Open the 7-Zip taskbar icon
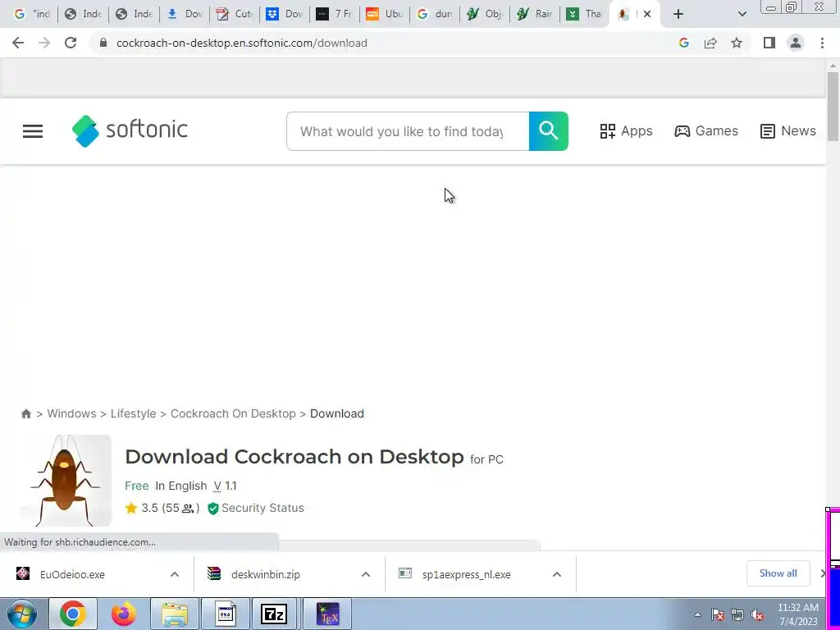 pyautogui.click(x=274, y=614)
